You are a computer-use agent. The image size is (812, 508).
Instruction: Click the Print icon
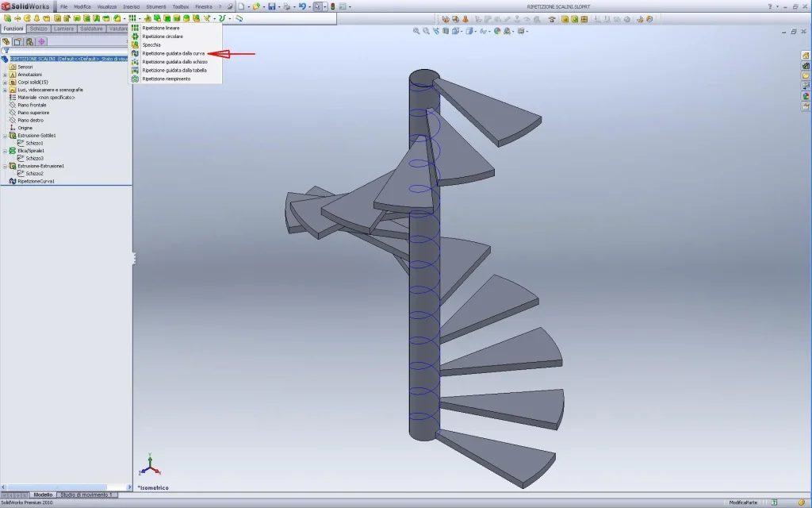[286, 6]
